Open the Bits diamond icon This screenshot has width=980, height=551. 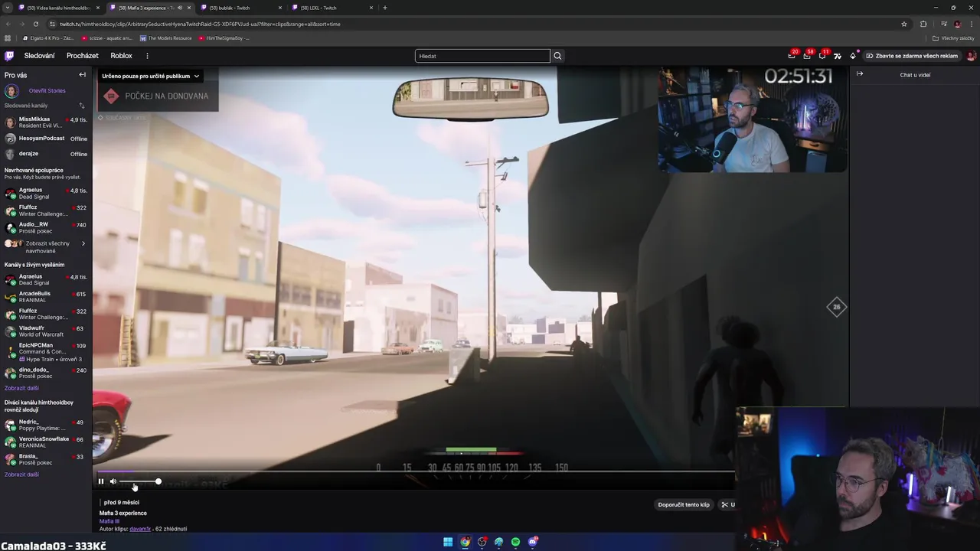853,56
